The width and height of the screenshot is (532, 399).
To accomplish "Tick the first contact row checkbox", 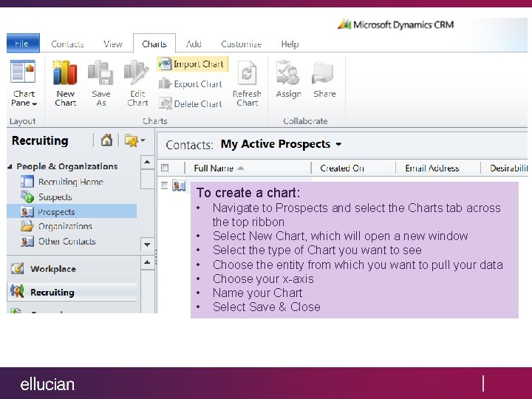I will 165,185.
